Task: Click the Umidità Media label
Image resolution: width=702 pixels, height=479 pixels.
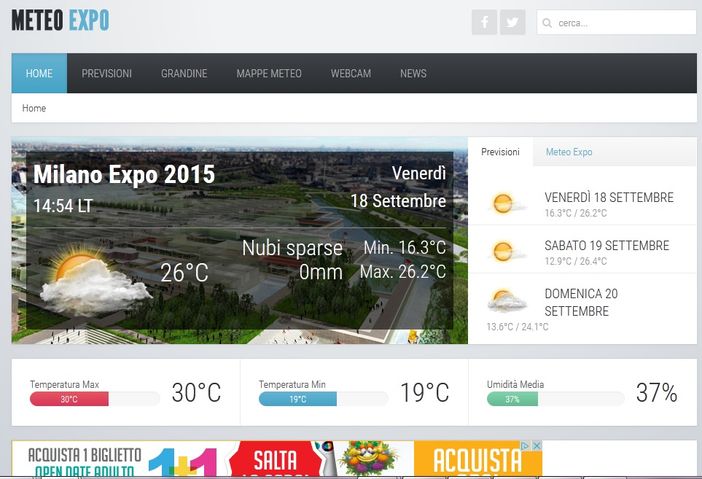Action: (x=515, y=384)
